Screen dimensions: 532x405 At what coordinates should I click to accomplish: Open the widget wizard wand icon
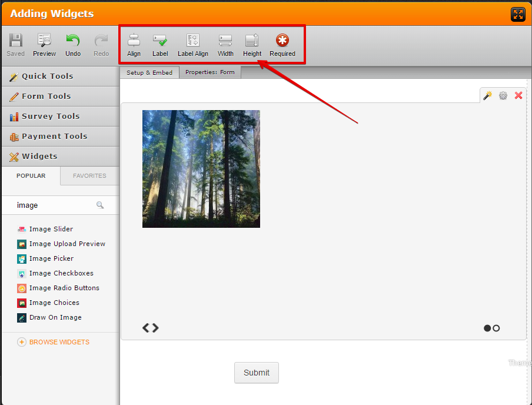(x=487, y=95)
